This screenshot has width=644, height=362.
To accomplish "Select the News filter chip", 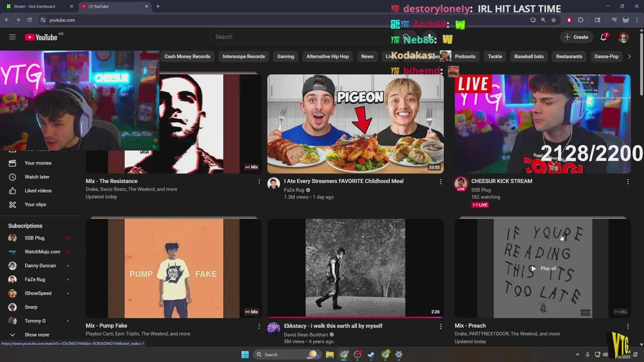I will point(367,56).
